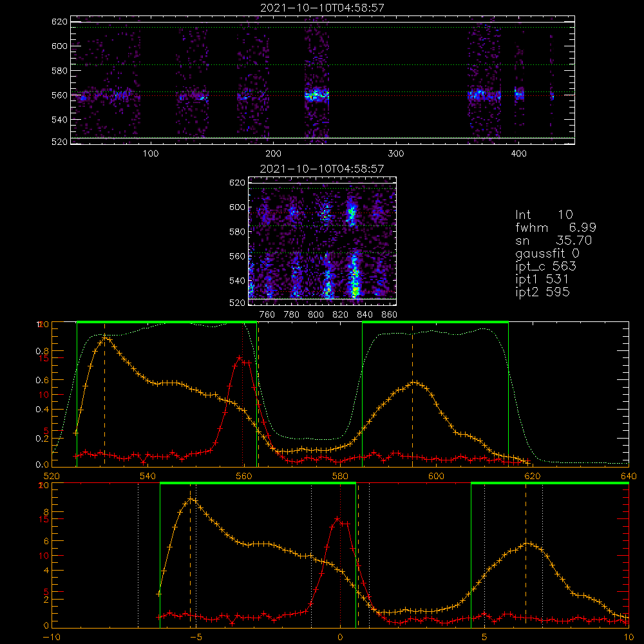Click x-axis label 200 of top spectrogram
This screenshot has height=644, width=644.
[273, 154]
